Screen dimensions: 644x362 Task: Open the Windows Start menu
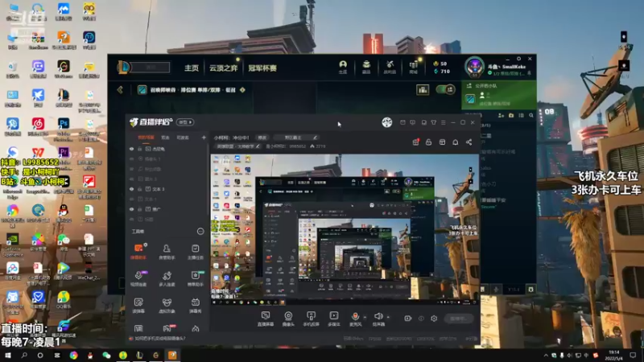click(x=7, y=356)
